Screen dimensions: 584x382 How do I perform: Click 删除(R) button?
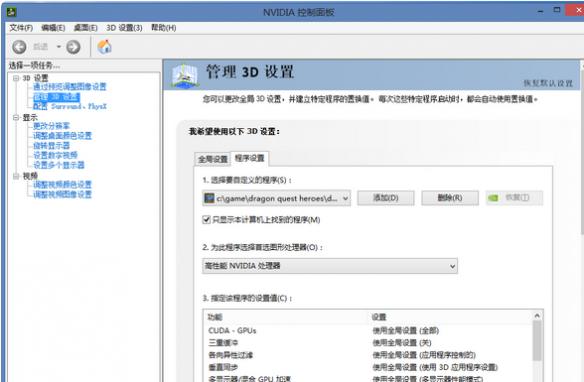450,198
